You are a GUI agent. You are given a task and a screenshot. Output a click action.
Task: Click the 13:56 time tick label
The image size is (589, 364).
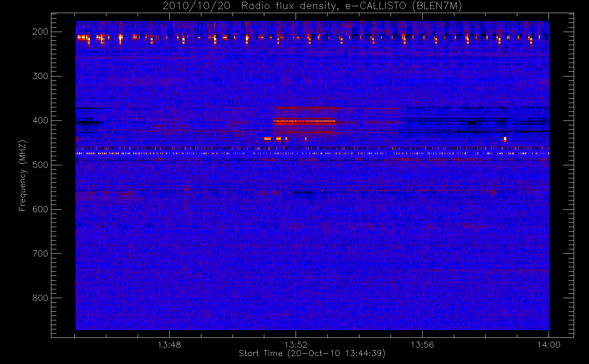coord(422,345)
